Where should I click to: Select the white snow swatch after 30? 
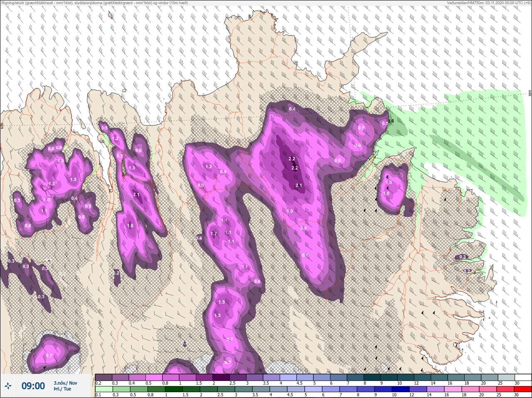523,377
